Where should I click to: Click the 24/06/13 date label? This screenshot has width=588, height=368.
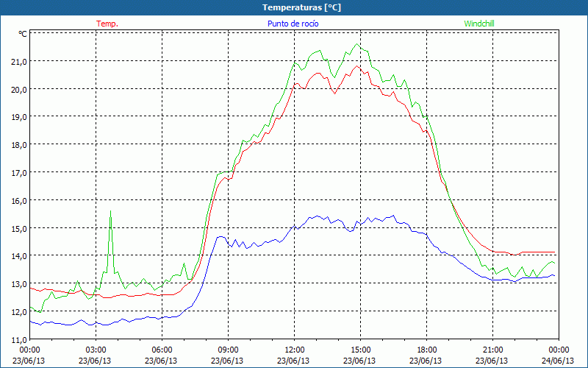[x=558, y=361]
